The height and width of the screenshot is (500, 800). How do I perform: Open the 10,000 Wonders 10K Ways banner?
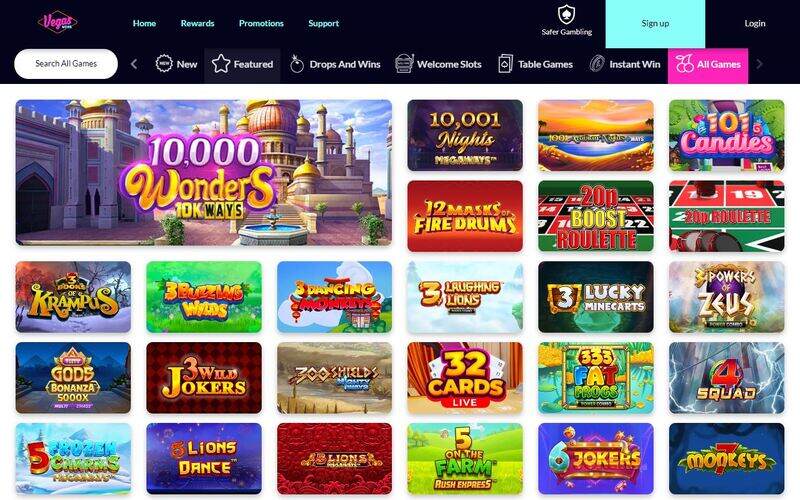click(204, 172)
